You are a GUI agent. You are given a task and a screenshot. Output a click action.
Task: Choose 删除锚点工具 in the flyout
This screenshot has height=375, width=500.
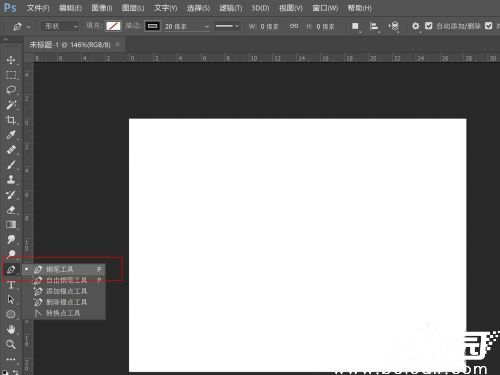point(64,302)
